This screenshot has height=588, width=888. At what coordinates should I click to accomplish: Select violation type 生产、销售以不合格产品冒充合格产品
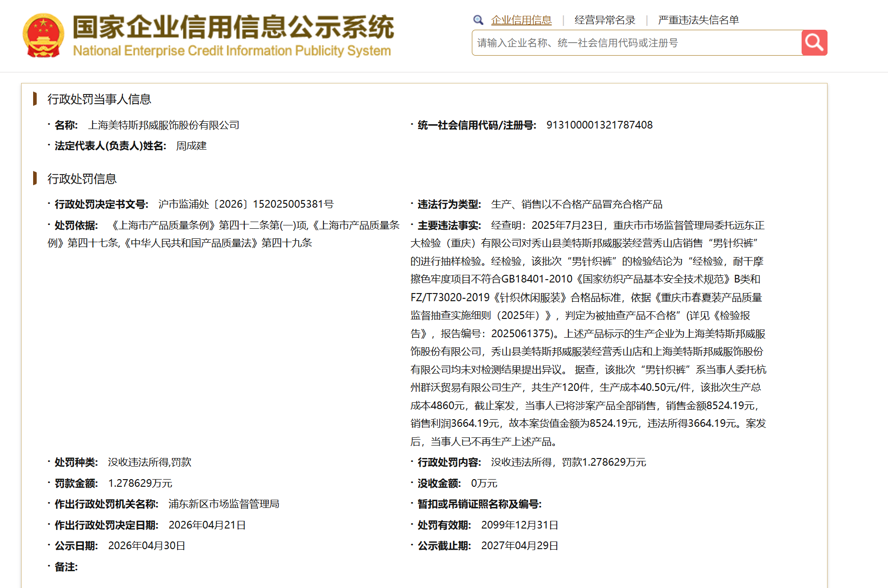click(x=576, y=204)
